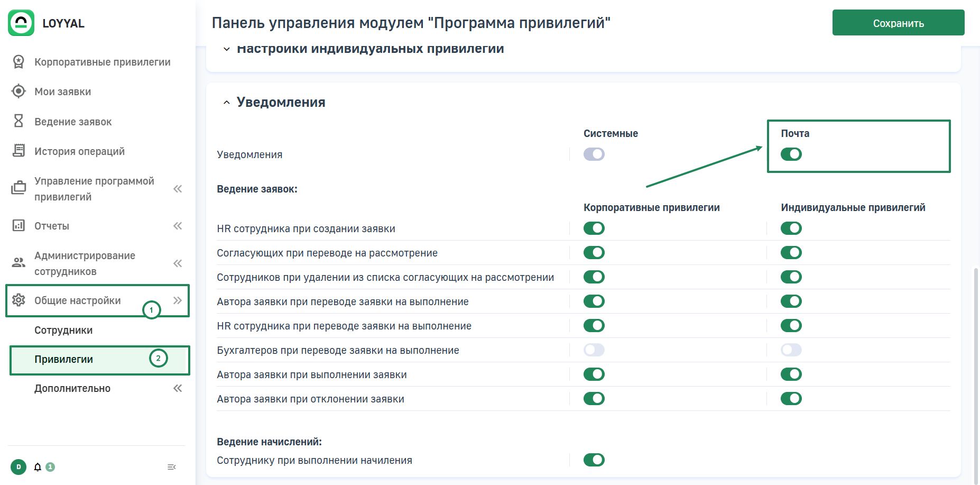This screenshot has width=980, height=485.
Task: Collapse sidebar using bottom menu icon
Action: 171,467
